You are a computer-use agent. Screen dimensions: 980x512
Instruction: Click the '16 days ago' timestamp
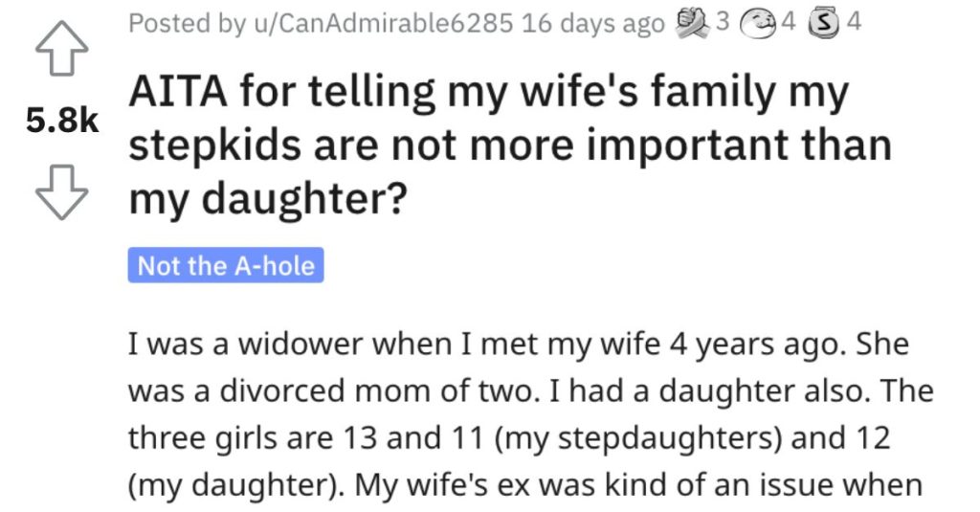point(592,23)
